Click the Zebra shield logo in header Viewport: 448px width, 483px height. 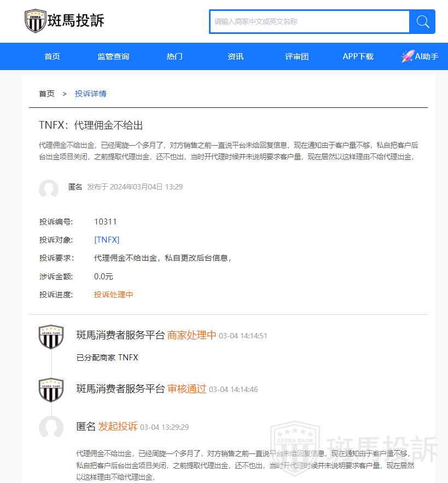click(x=36, y=21)
